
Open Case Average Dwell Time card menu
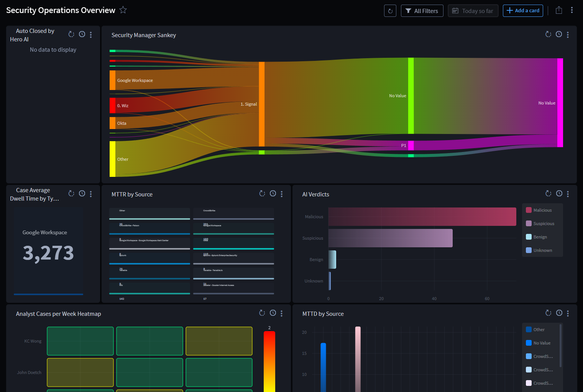coord(91,194)
